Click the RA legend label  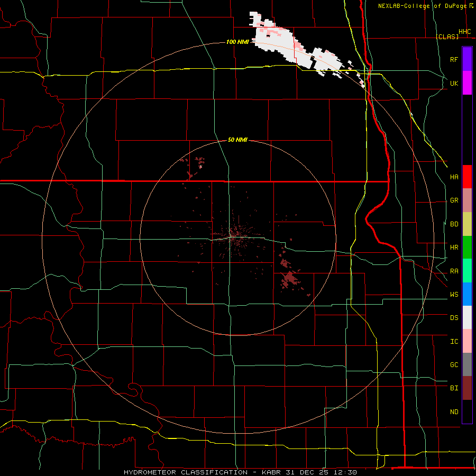pyautogui.click(x=454, y=271)
